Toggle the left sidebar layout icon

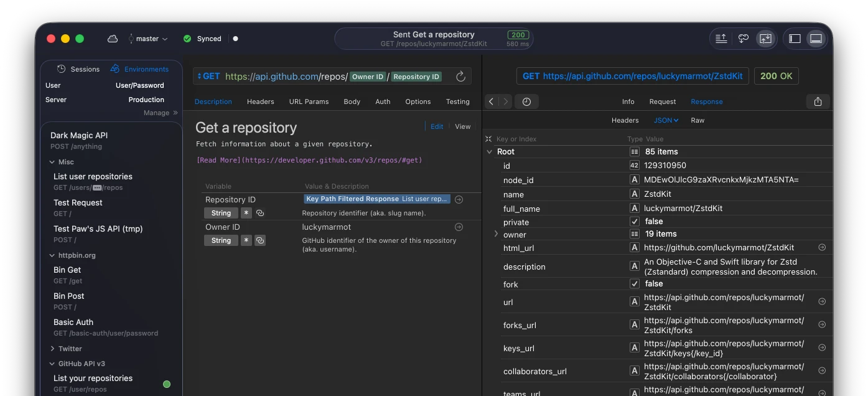tap(795, 39)
